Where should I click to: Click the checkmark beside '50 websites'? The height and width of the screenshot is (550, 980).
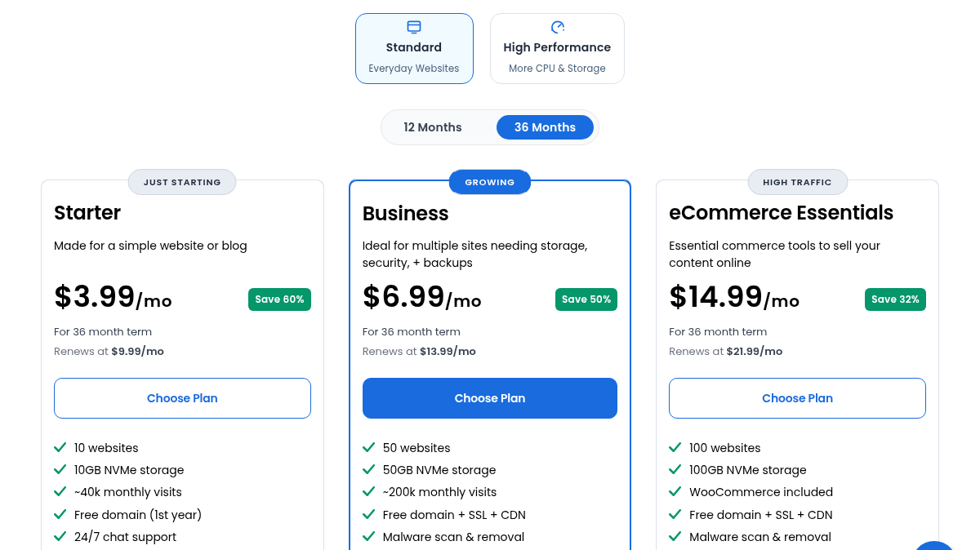coord(368,447)
